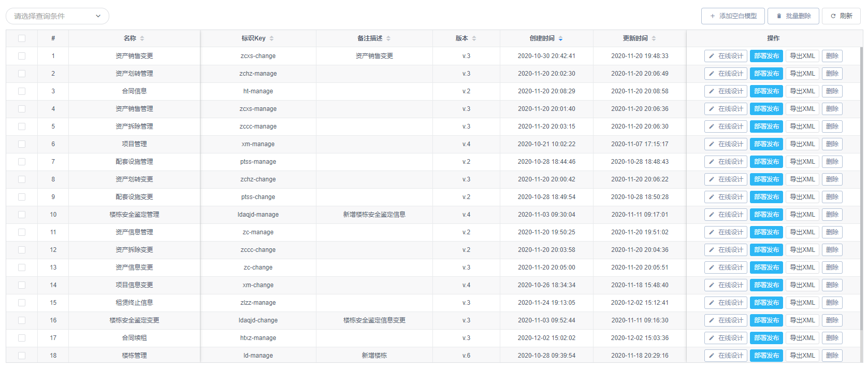This screenshot has width=868, height=367.
Task: Open the 请选择查询条件 dropdown
Action: click(x=57, y=16)
